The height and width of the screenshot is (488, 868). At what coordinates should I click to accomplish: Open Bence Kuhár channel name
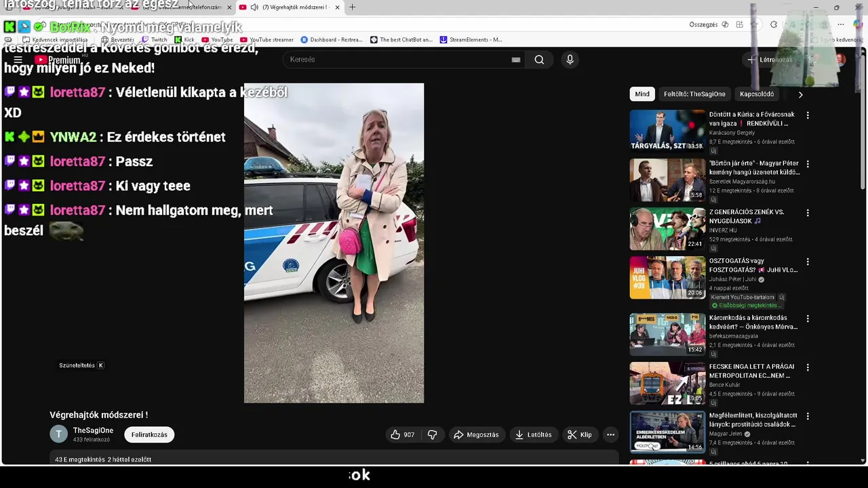click(725, 385)
